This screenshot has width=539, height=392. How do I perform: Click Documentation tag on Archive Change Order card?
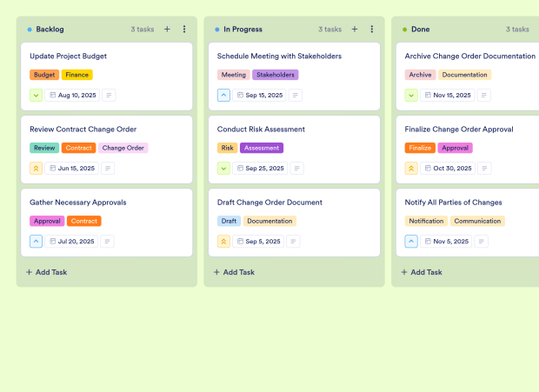click(465, 75)
